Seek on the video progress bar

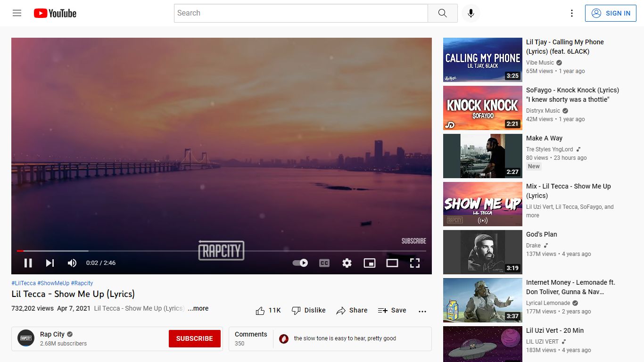tap(222, 251)
